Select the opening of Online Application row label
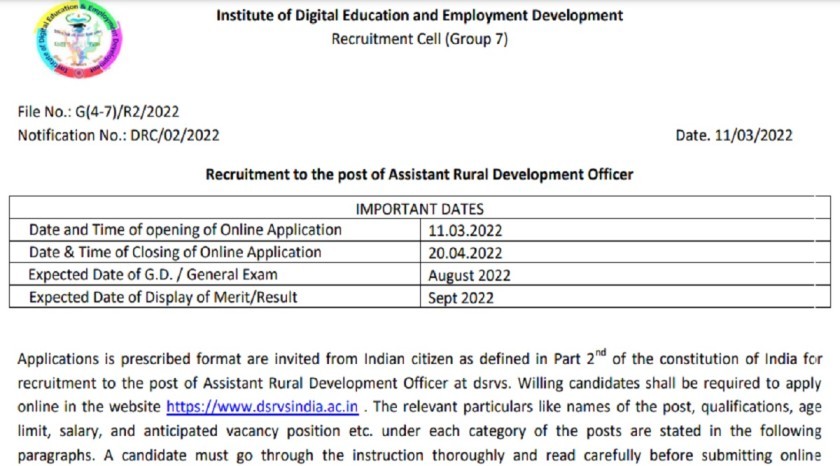 coord(185,230)
